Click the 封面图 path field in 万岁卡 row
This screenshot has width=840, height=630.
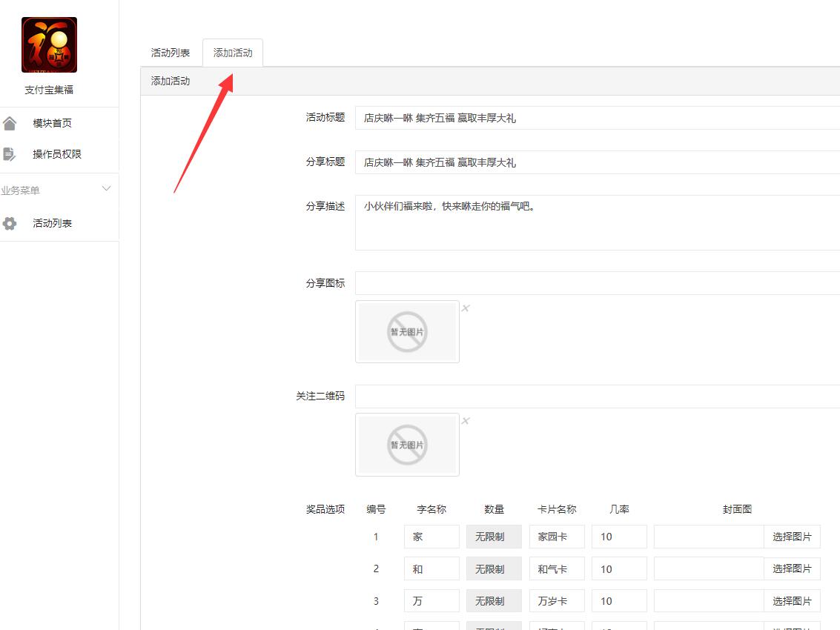click(x=709, y=601)
